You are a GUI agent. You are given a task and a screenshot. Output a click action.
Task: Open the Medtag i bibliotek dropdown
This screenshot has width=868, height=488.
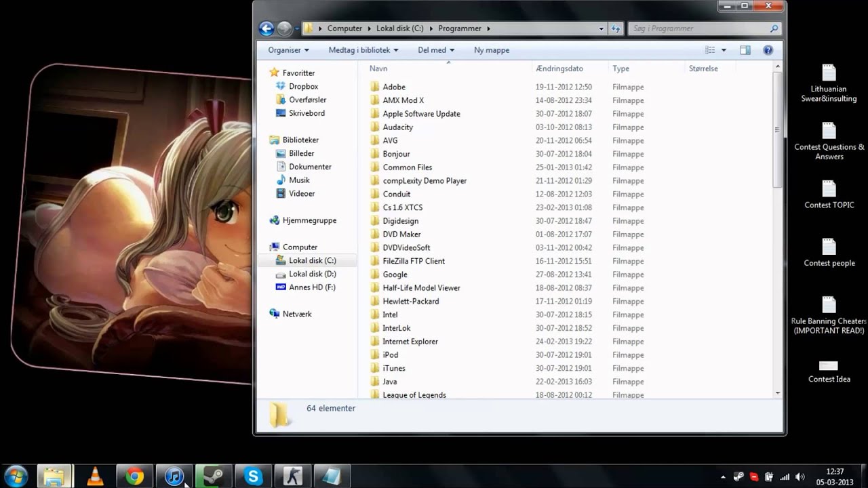363,50
